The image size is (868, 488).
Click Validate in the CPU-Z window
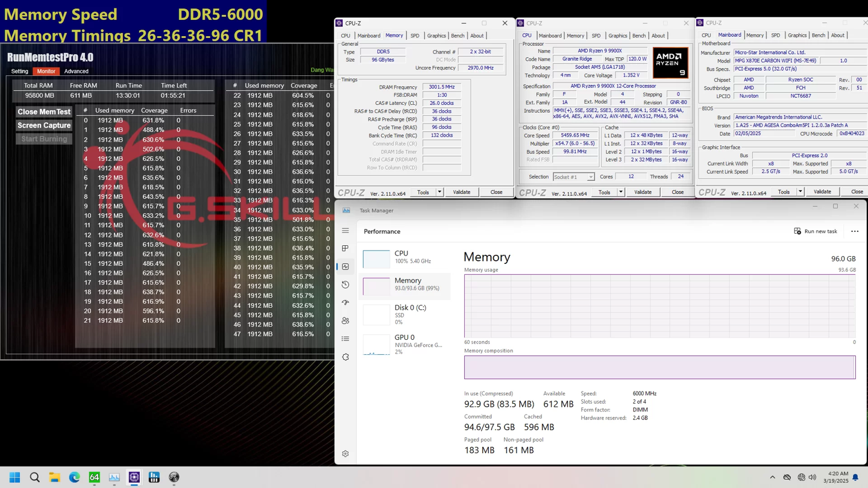462,192
